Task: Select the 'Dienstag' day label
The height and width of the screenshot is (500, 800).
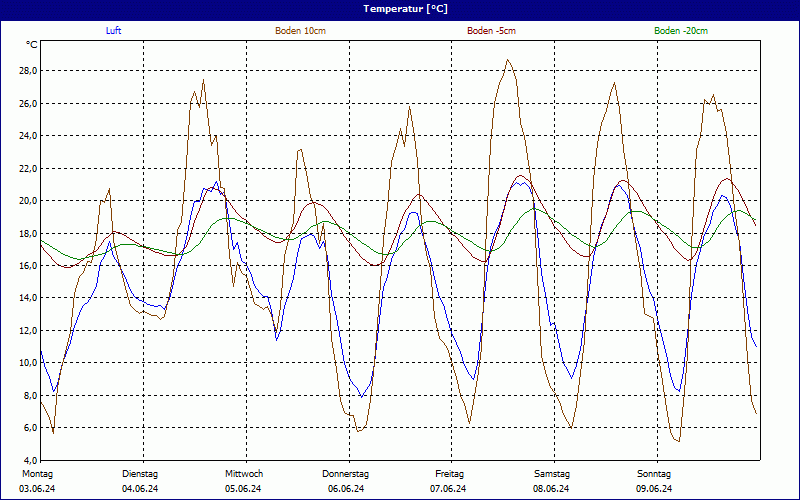Action: coord(140,473)
